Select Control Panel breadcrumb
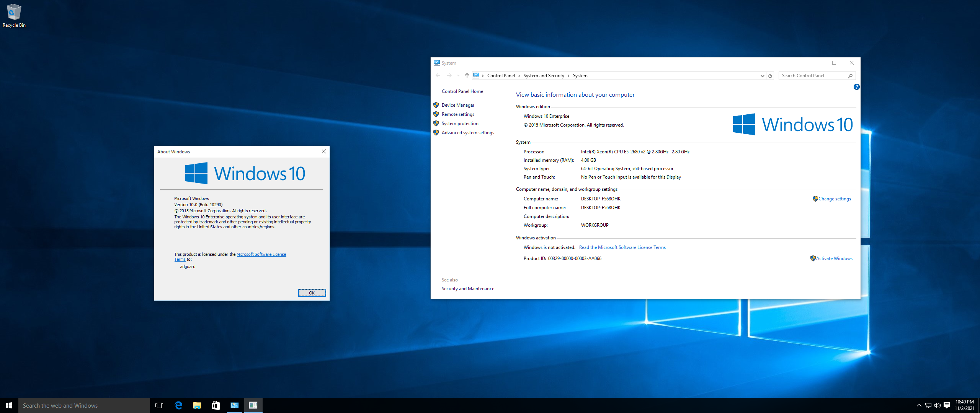Viewport: 980px width, 413px height. click(501, 76)
